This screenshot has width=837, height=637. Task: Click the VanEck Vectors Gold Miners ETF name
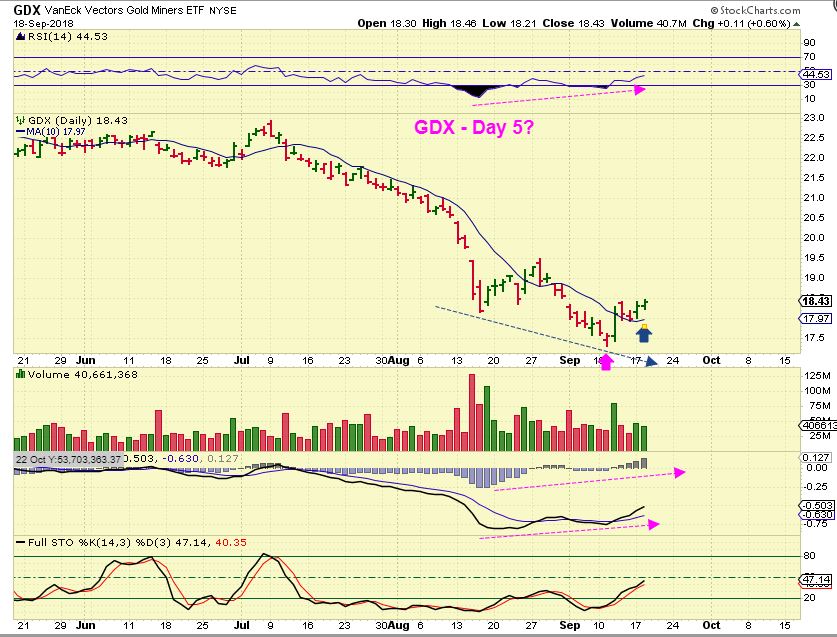(124, 10)
